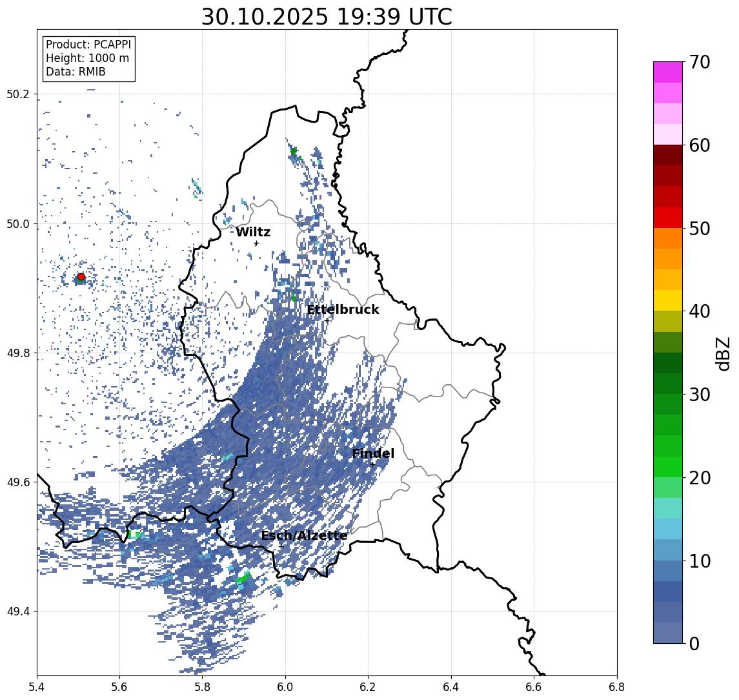Click the latitude 49.4 axis label

point(18,612)
